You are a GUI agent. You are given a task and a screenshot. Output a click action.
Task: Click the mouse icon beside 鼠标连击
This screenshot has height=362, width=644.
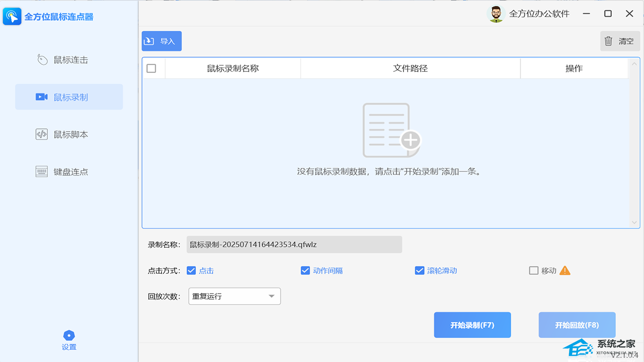coord(42,60)
